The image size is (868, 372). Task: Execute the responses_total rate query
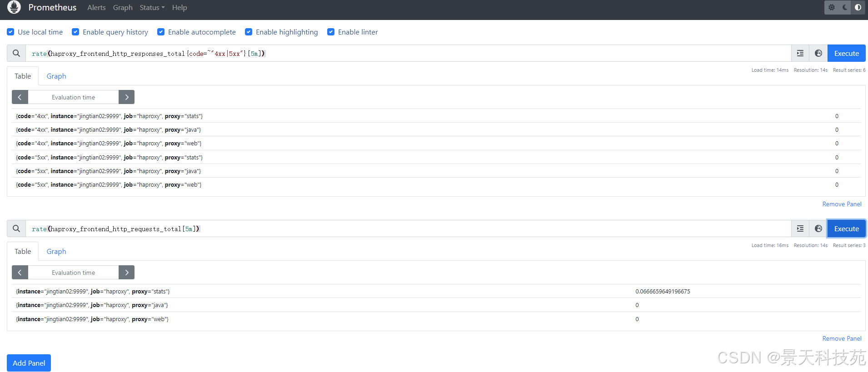[847, 53]
